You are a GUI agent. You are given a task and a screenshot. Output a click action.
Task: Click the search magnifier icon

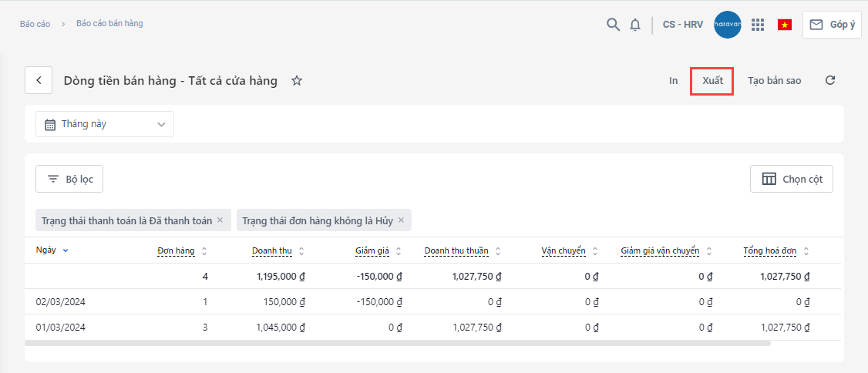pyautogui.click(x=613, y=25)
